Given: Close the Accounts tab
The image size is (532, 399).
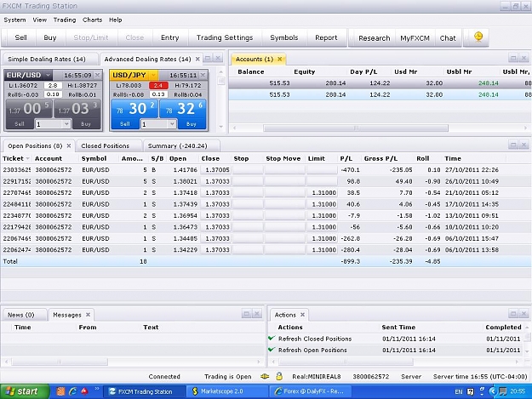Looking at the screenshot, I should [x=279, y=59].
